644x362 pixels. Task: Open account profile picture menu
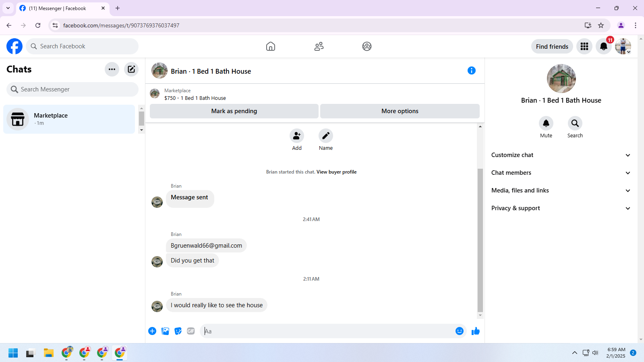(623, 46)
